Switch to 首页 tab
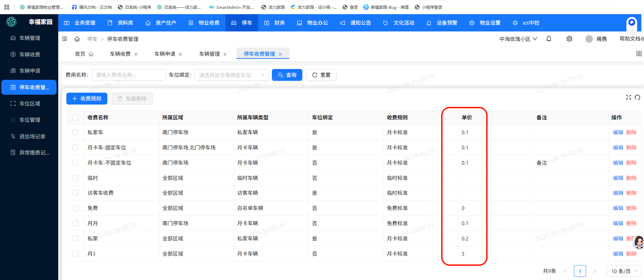The image size is (644, 280). tap(84, 54)
